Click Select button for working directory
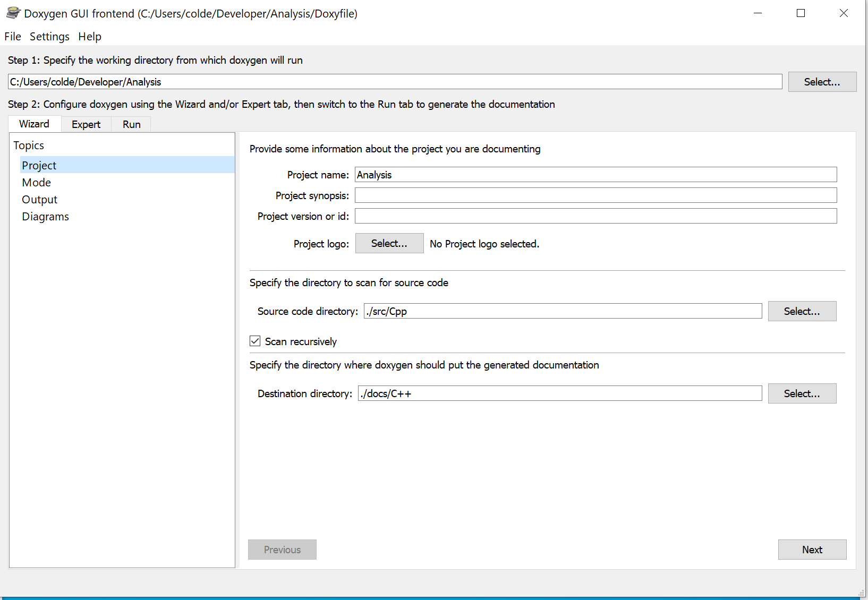 tap(822, 82)
